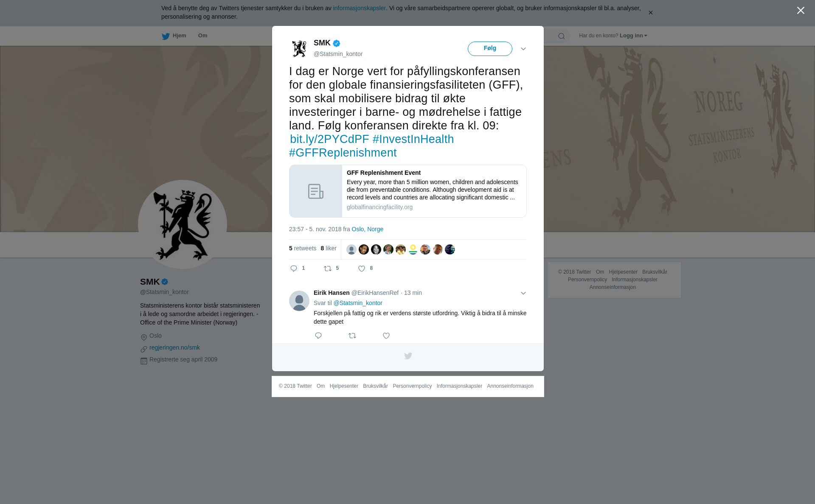Open the Logg inn dropdown

633,36
